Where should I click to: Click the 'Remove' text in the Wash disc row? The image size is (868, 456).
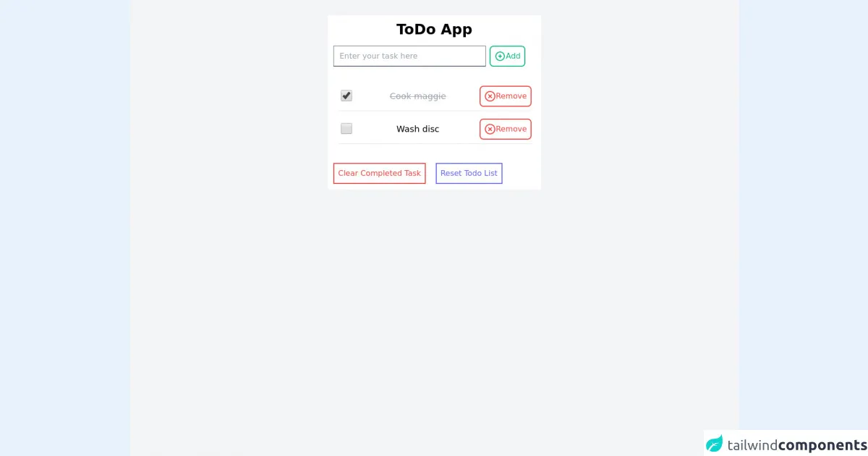[x=511, y=129]
